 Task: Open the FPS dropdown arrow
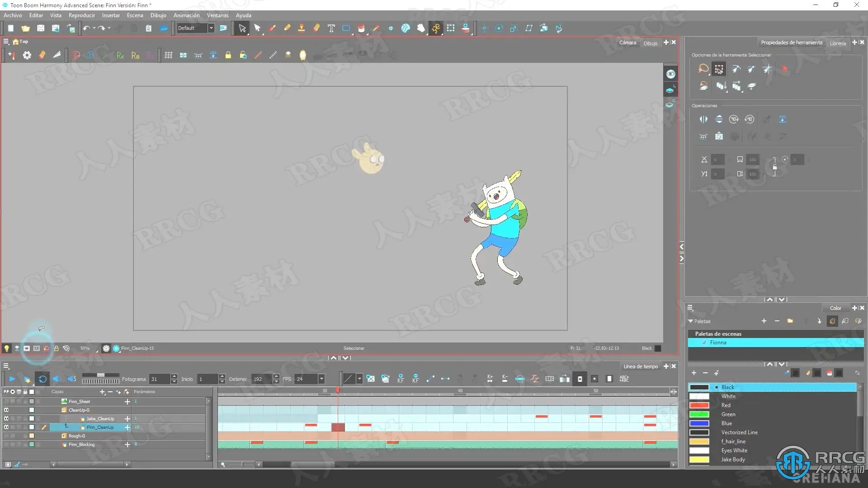[321, 379]
